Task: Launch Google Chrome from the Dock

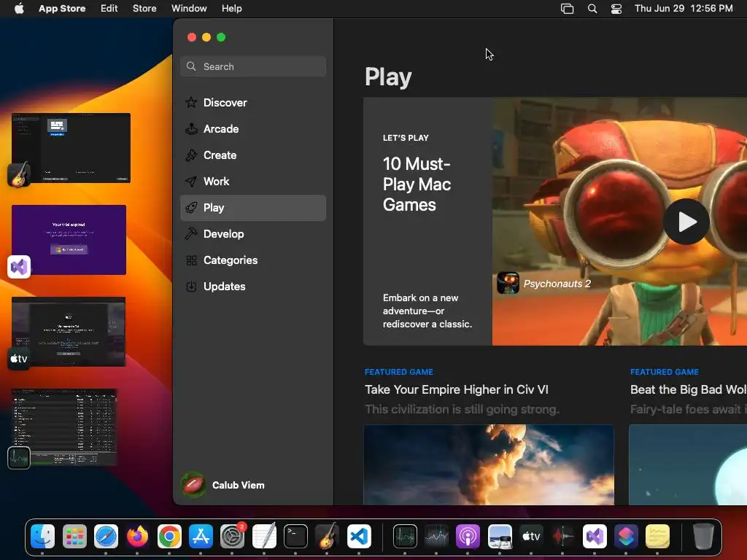Action: pos(169,537)
